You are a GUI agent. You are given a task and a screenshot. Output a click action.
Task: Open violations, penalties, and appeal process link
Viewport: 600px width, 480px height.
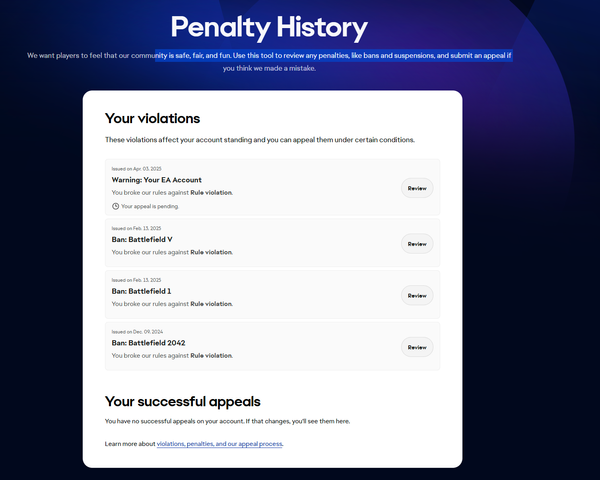pyautogui.click(x=220, y=443)
